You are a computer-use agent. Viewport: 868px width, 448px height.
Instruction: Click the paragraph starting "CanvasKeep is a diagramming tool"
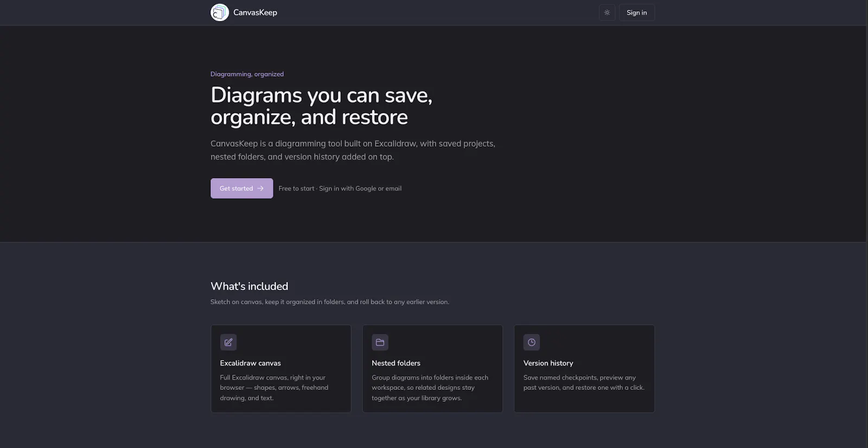coord(353,150)
